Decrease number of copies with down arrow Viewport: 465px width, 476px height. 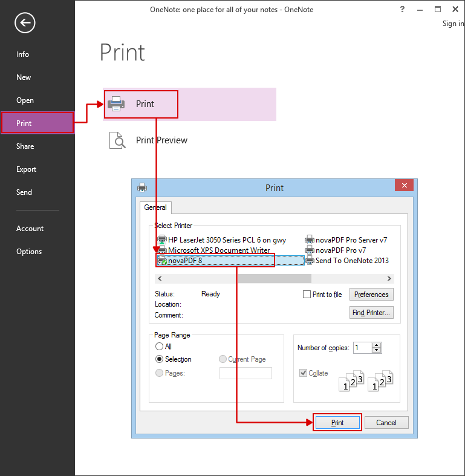(376, 350)
